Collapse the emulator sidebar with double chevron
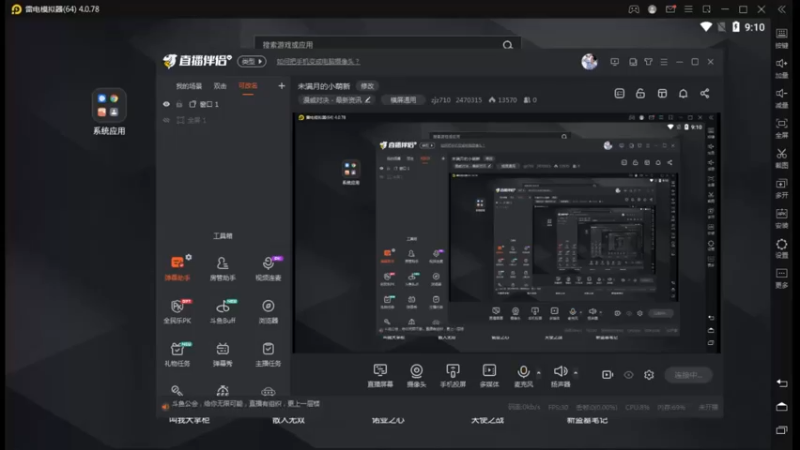This screenshot has height=450, width=800. pos(782,9)
